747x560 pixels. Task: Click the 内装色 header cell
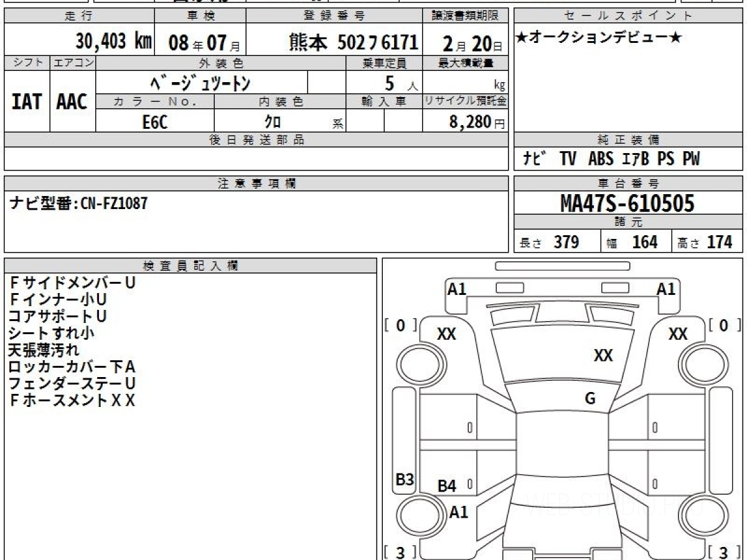pos(280,102)
